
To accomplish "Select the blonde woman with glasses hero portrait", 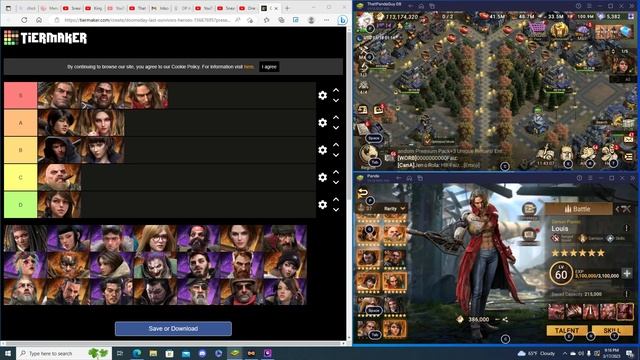I will pos(156,238).
